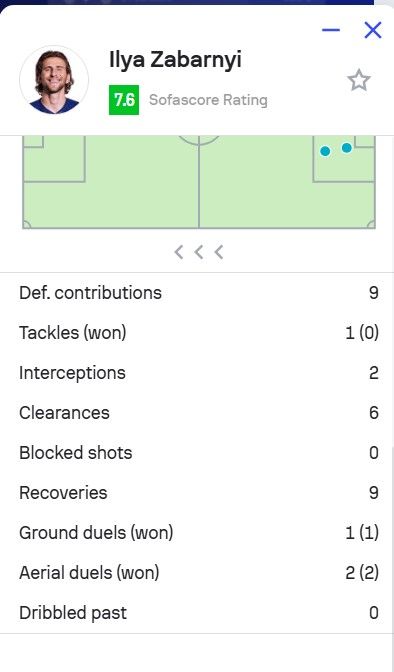Select the Dribbled past stat row

tap(199, 613)
